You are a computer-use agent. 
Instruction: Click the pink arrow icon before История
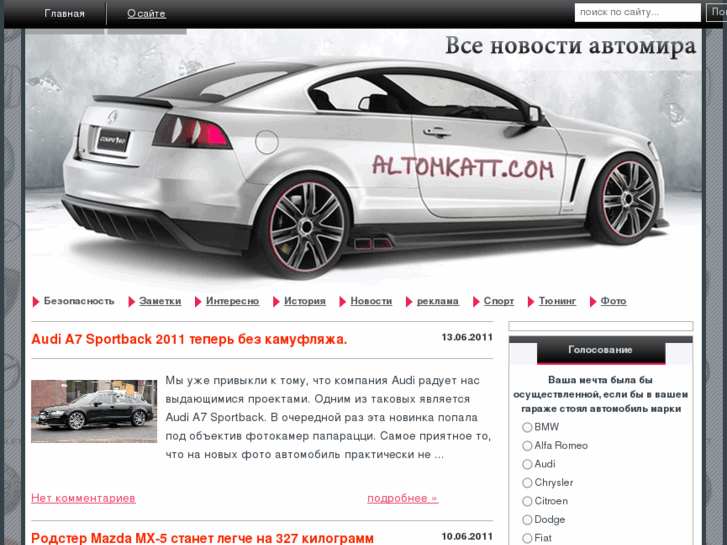click(x=276, y=301)
